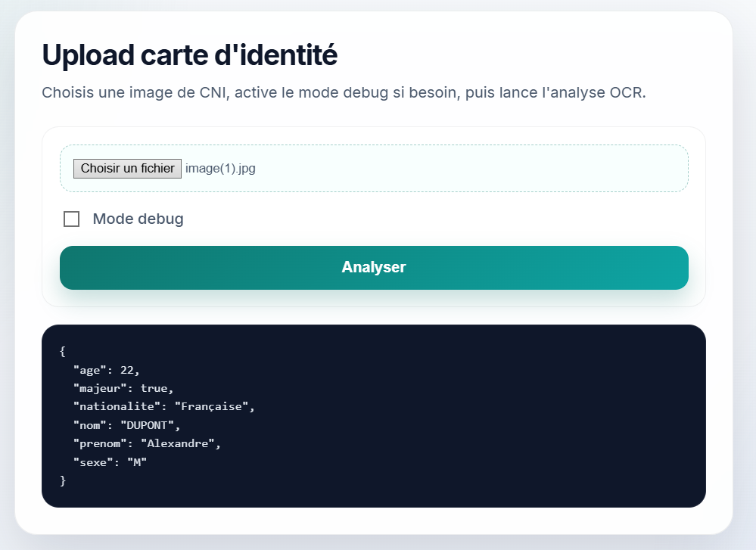Launch OCR with the Analyser button
The image size is (756, 550).
tap(374, 268)
